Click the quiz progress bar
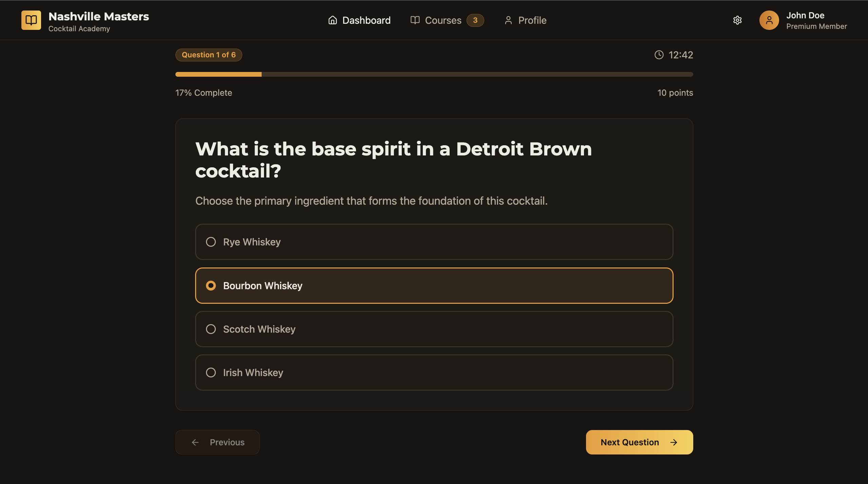868x484 pixels. click(x=434, y=74)
